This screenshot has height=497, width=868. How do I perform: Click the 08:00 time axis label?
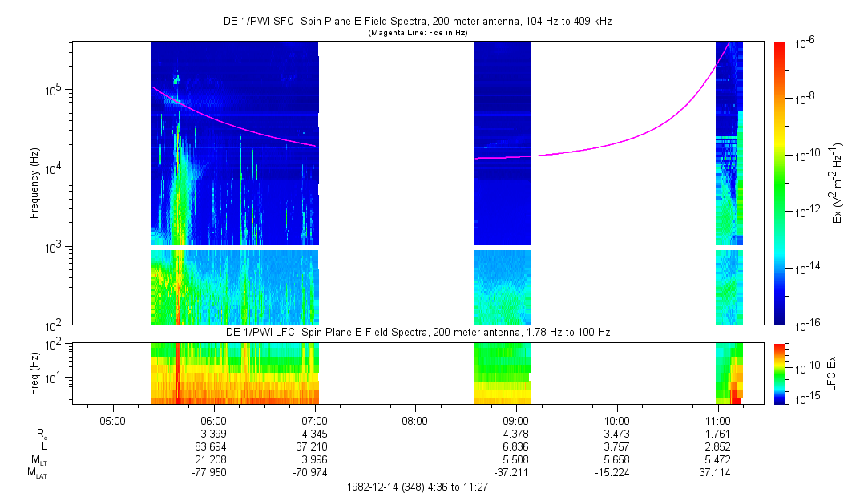pos(414,421)
